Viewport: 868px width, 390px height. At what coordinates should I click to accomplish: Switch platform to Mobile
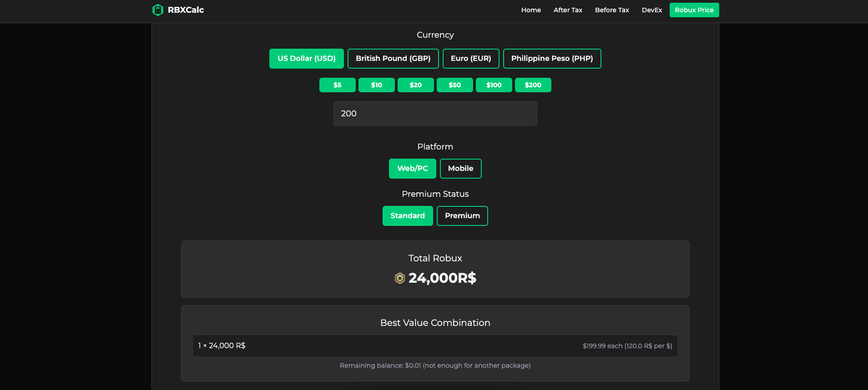pos(461,169)
